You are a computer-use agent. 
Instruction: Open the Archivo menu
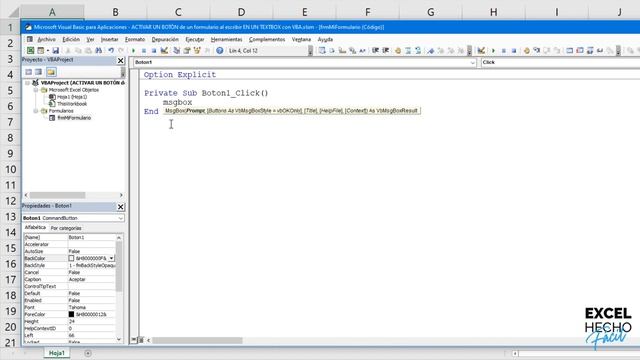[x=46, y=40]
